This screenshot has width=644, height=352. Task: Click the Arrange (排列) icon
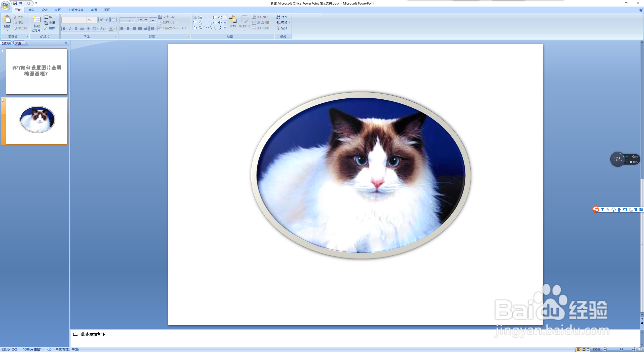(x=232, y=20)
